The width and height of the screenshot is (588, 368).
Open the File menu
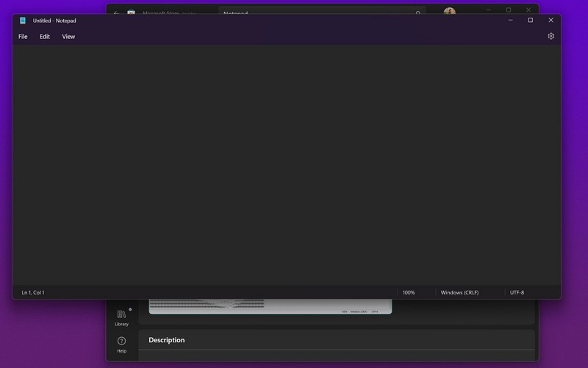click(23, 37)
